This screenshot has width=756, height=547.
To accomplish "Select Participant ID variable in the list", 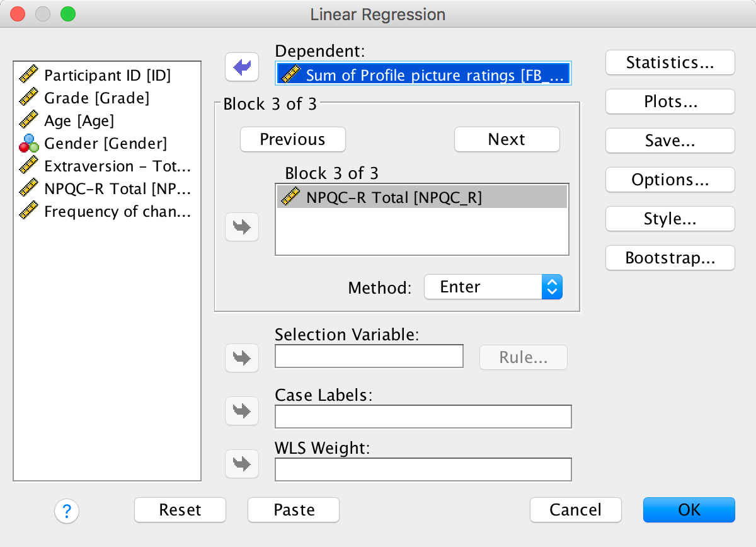I will tap(106, 76).
